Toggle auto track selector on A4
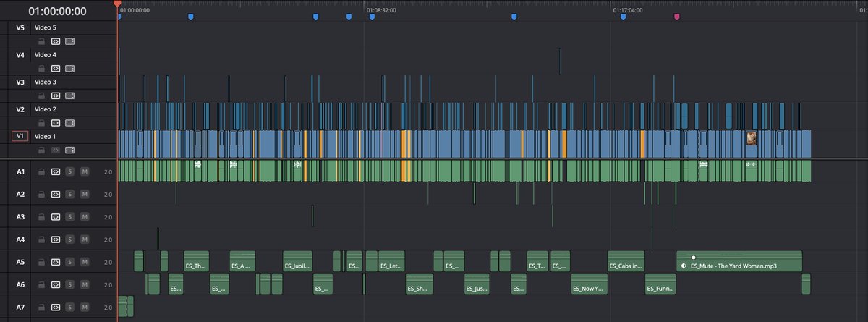The width and height of the screenshot is (868, 322). pyautogui.click(x=56, y=240)
